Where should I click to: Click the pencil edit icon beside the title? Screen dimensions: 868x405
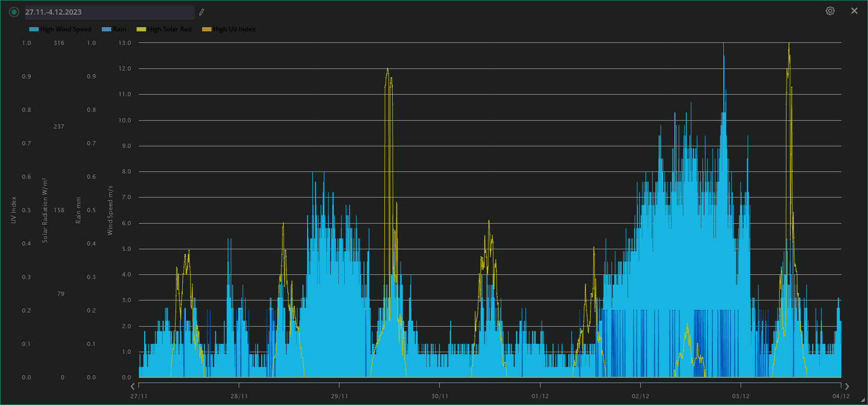click(x=202, y=12)
